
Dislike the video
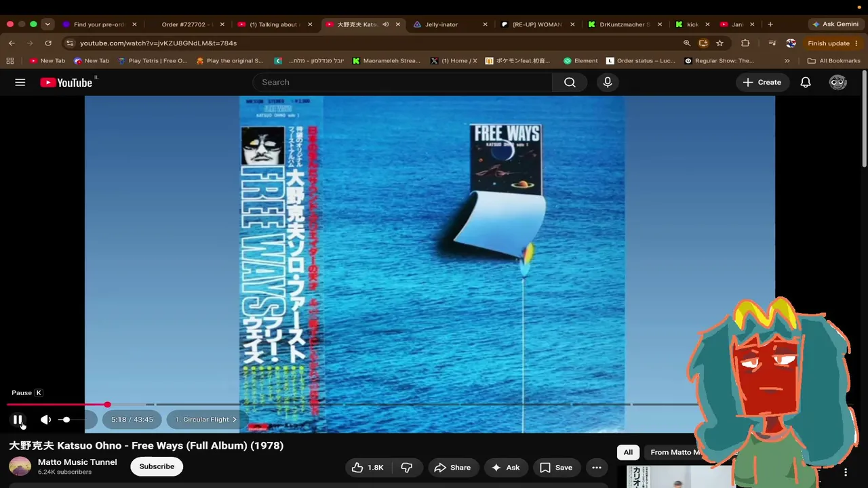(407, 468)
